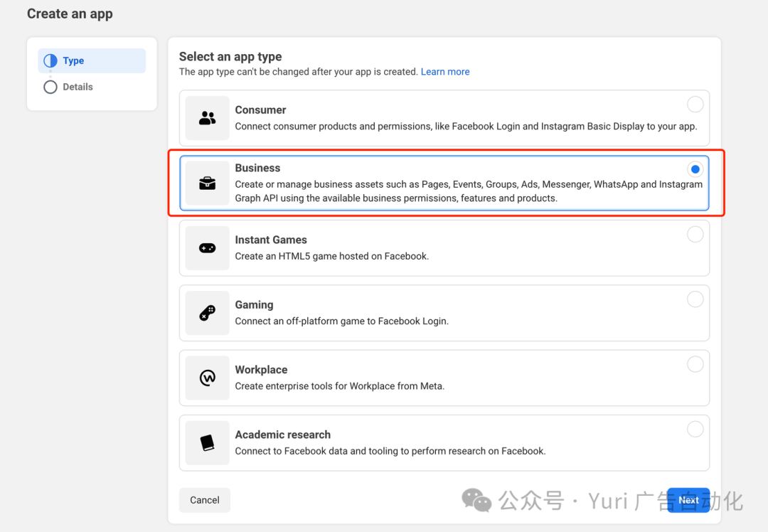Click the Consumer title text
Image resolution: width=768 pixels, height=532 pixels.
click(x=260, y=110)
